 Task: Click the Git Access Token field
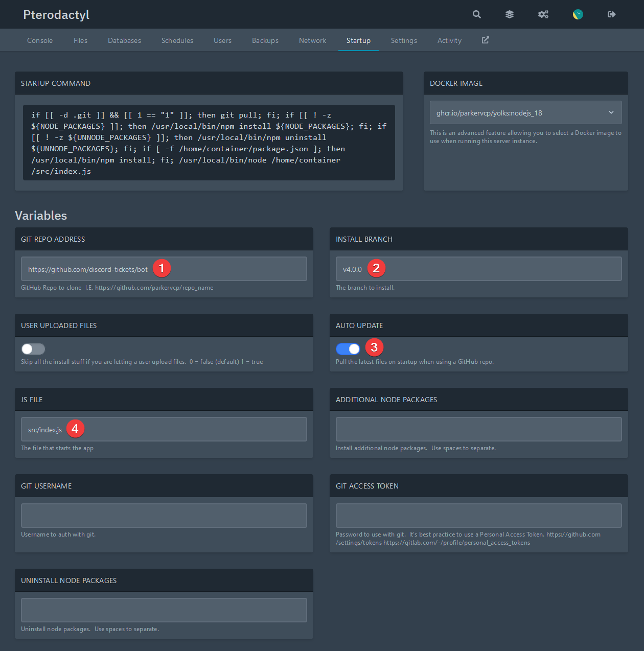478,515
